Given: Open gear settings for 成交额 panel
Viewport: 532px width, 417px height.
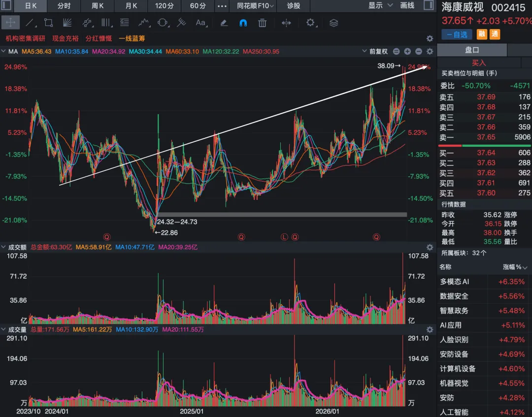Looking at the screenshot, I should point(430,247).
